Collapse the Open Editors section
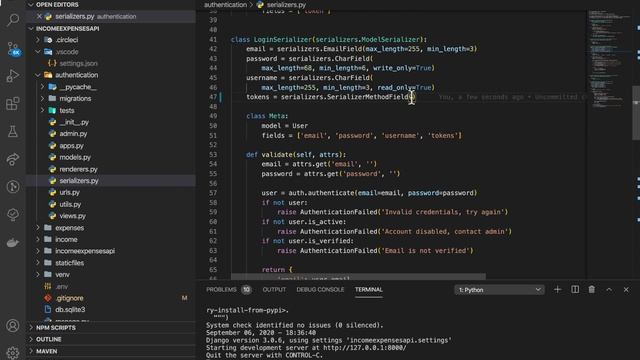640x360 pixels. pyautogui.click(x=31, y=4)
